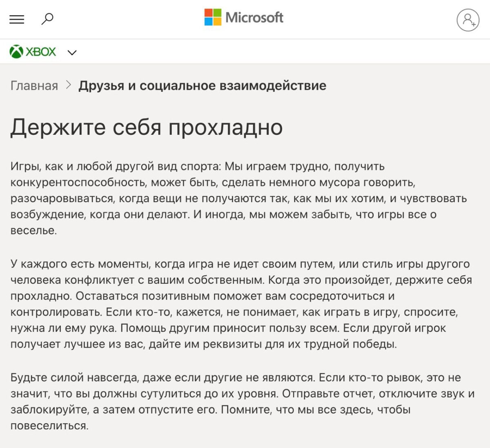Open the hamburger navigation menu
490x448 pixels.
pos(16,18)
